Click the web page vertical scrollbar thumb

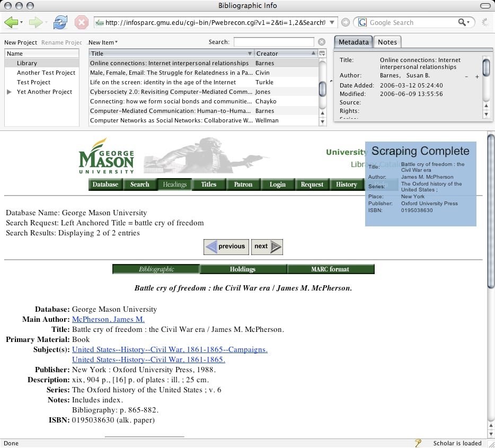click(491, 211)
